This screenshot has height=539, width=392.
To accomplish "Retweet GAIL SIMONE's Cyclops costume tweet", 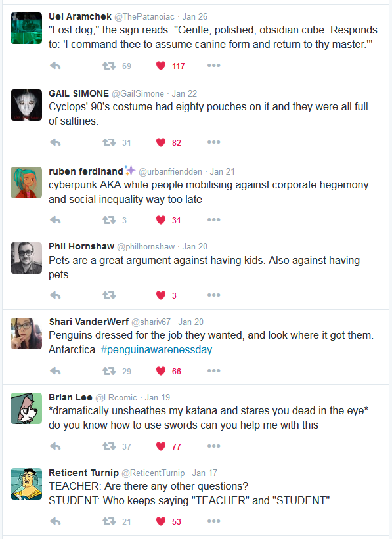I will coord(109,142).
